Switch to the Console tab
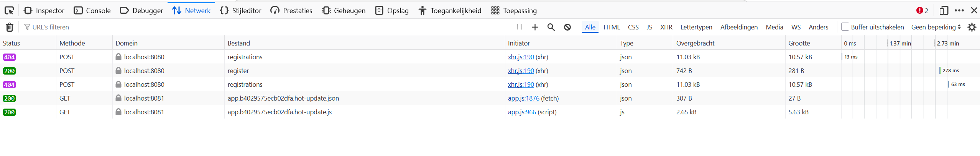The image size is (980, 156). 92,11
